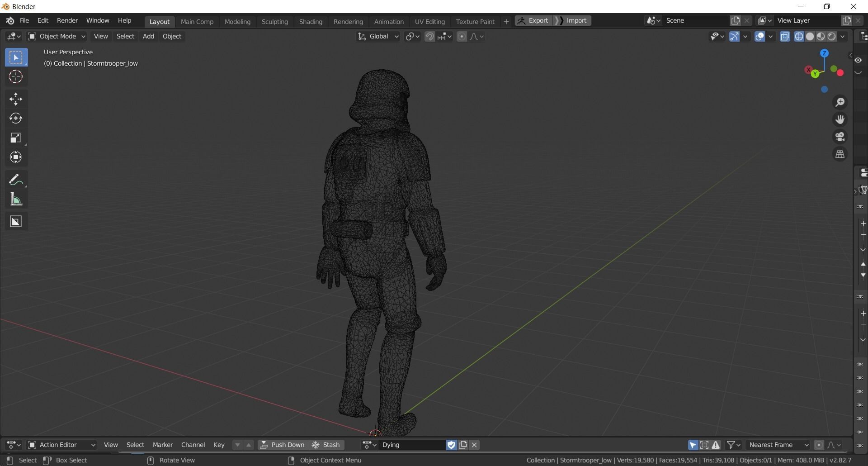Open gizmo options dropdown arrow
The height and width of the screenshot is (466, 868).
click(x=745, y=37)
